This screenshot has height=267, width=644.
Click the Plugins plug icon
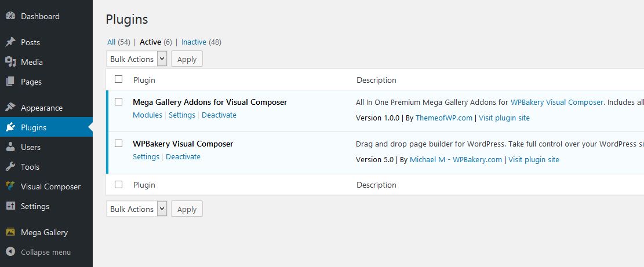(x=10, y=127)
